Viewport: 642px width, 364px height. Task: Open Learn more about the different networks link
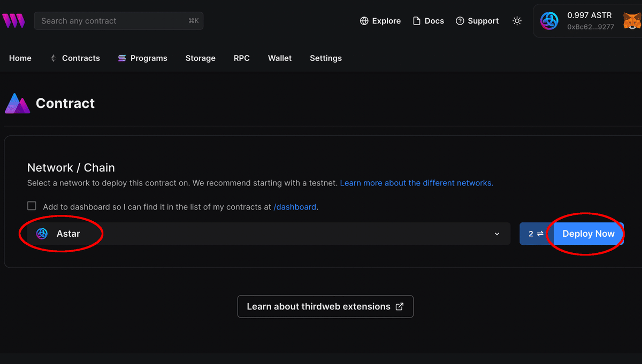pos(417,183)
